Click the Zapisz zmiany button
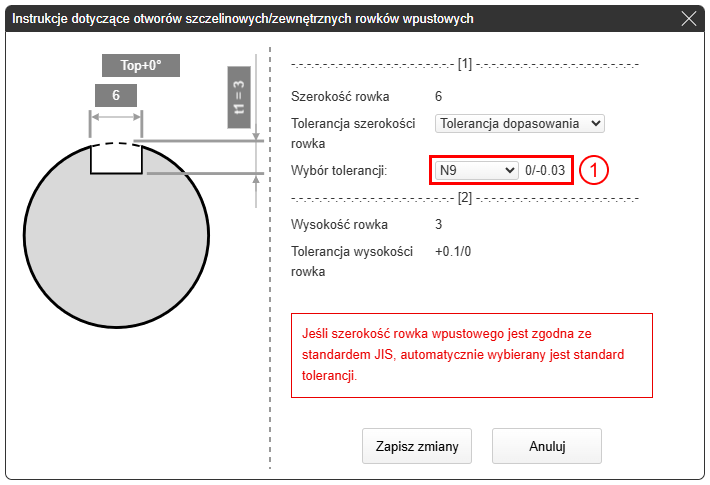This screenshot has height=485, width=710. [x=416, y=447]
